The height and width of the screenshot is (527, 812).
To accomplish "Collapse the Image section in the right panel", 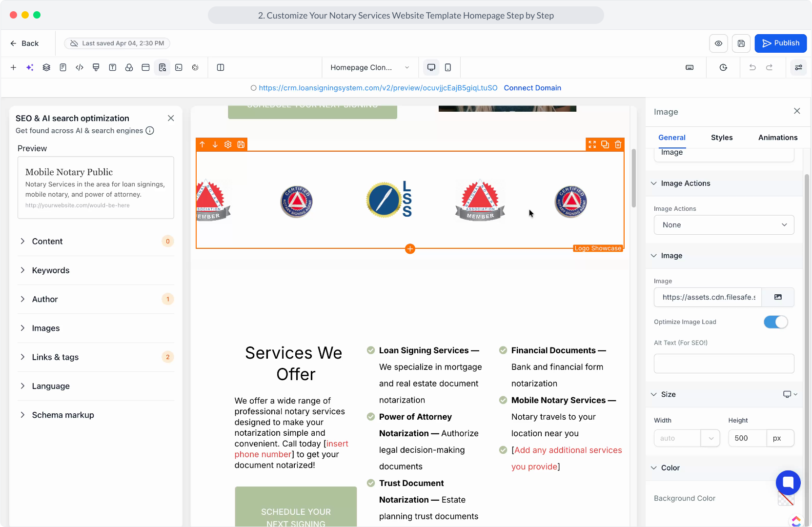I will (654, 256).
